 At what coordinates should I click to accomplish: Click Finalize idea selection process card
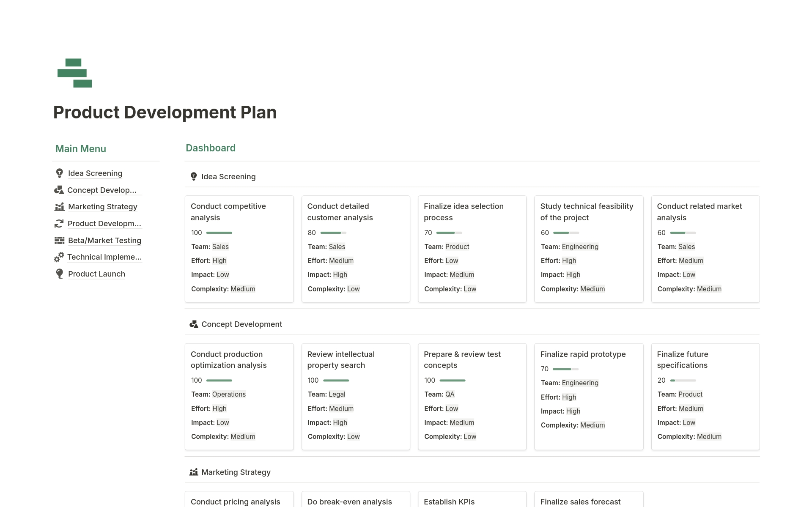[x=472, y=248]
